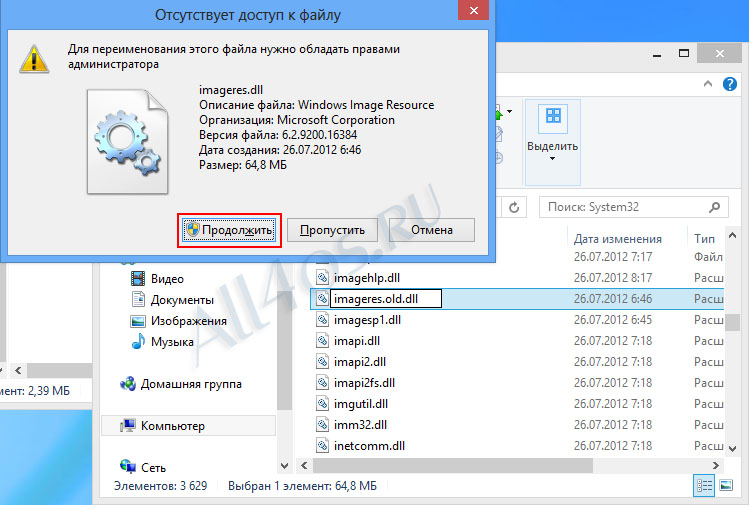Click the file list horizontal scrollbar thumb

point(452,465)
